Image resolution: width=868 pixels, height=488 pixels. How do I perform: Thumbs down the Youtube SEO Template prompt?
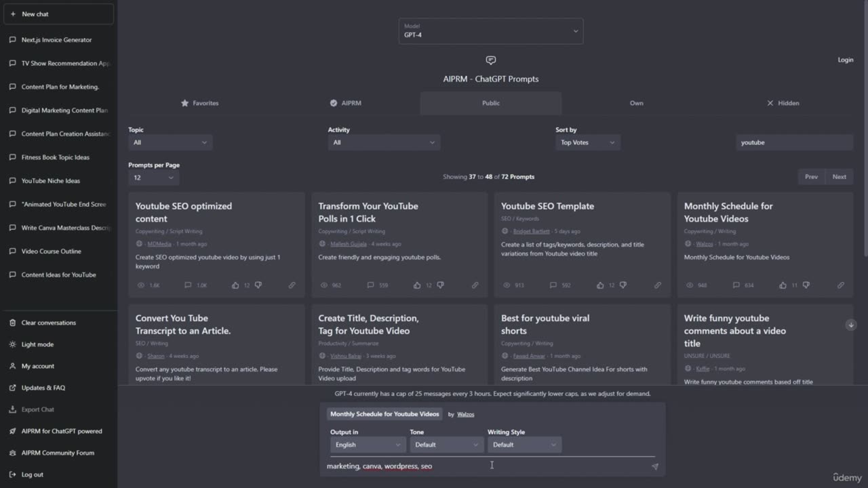pyautogui.click(x=623, y=285)
